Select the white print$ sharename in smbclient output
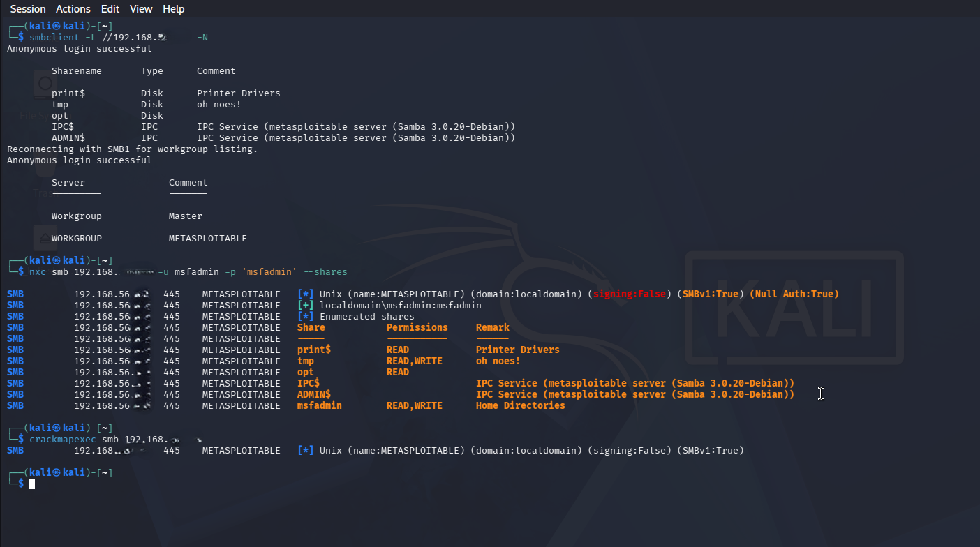The width and height of the screenshot is (980, 547). click(68, 93)
